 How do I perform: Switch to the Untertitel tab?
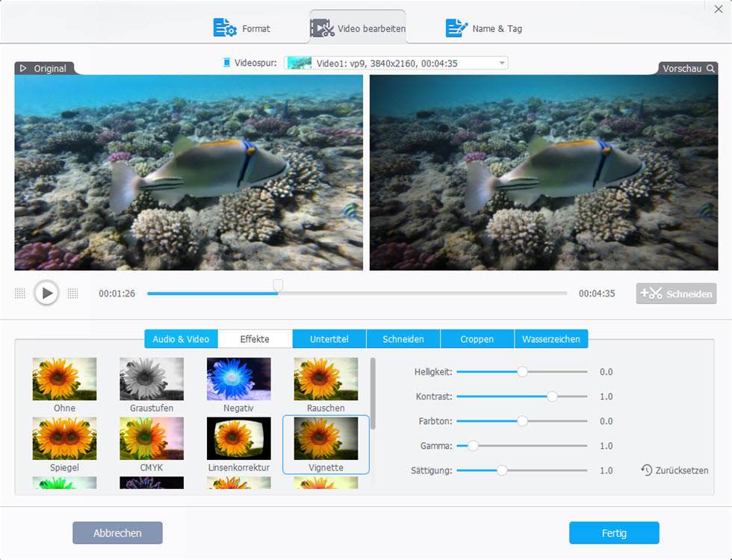(x=329, y=338)
